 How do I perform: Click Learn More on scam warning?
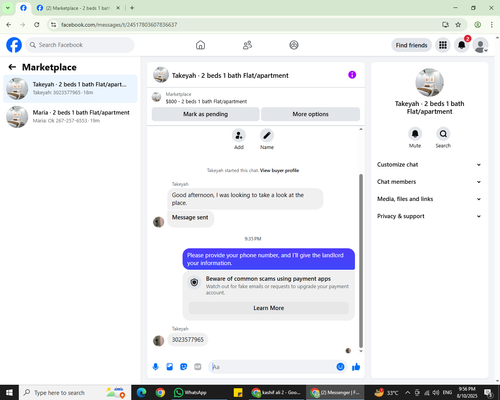(x=269, y=308)
